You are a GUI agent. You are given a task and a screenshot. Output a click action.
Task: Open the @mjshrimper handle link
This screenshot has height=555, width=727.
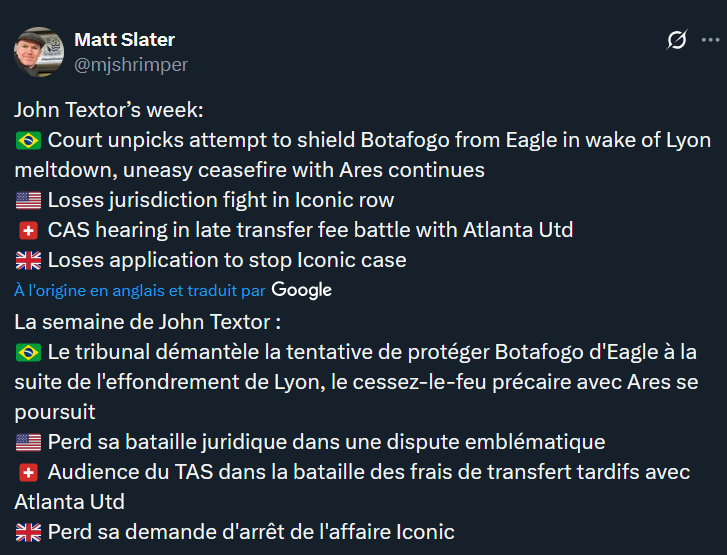click(131, 65)
